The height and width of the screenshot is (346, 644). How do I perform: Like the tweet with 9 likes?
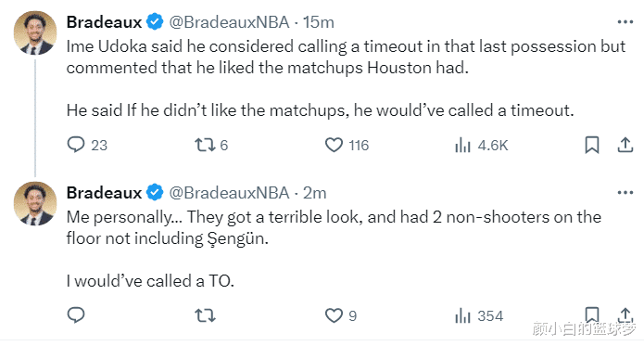[x=334, y=316]
